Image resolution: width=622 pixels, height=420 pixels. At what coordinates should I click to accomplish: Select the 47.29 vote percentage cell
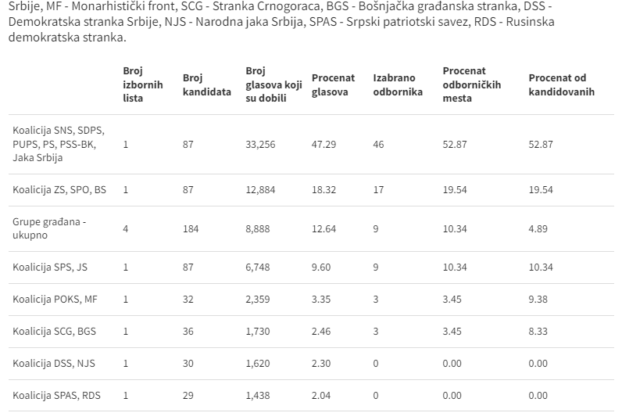tap(323, 144)
